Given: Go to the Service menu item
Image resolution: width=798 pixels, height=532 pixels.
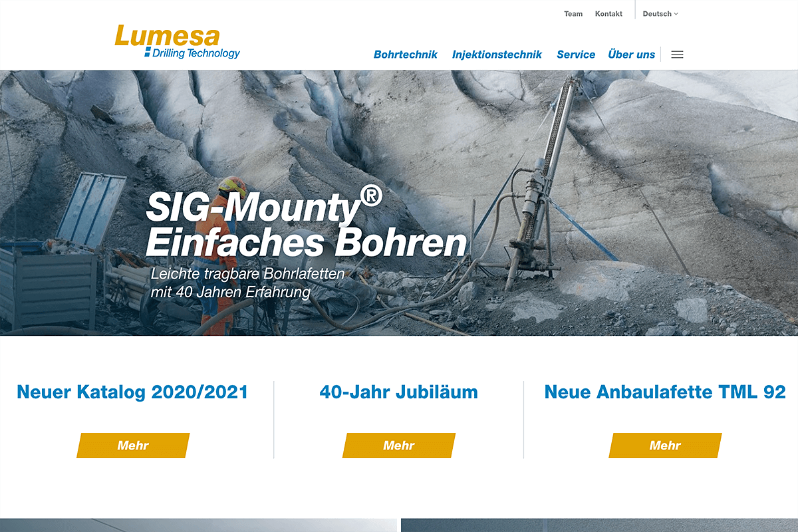Looking at the screenshot, I should (576, 55).
